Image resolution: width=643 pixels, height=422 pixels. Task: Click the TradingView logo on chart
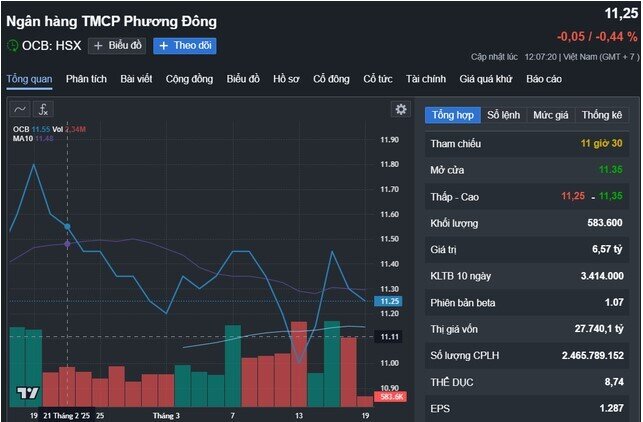(x=28, y=393)
